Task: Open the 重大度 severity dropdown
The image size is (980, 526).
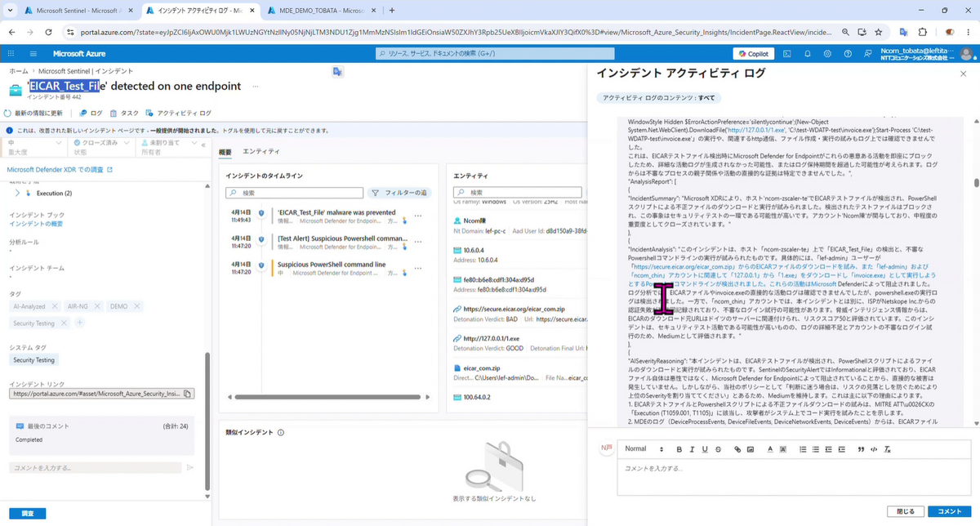Action: coord(33,147)
